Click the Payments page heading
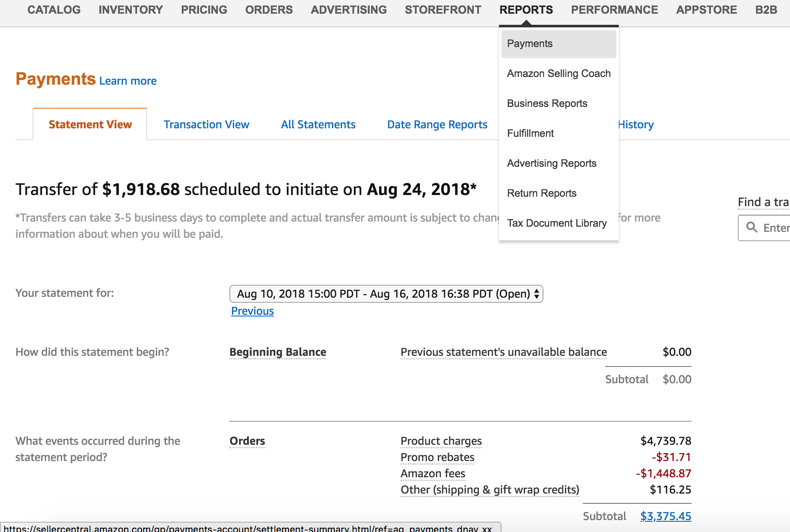The height and width of the screenshot is (532, 790). [x=56, y=79]
